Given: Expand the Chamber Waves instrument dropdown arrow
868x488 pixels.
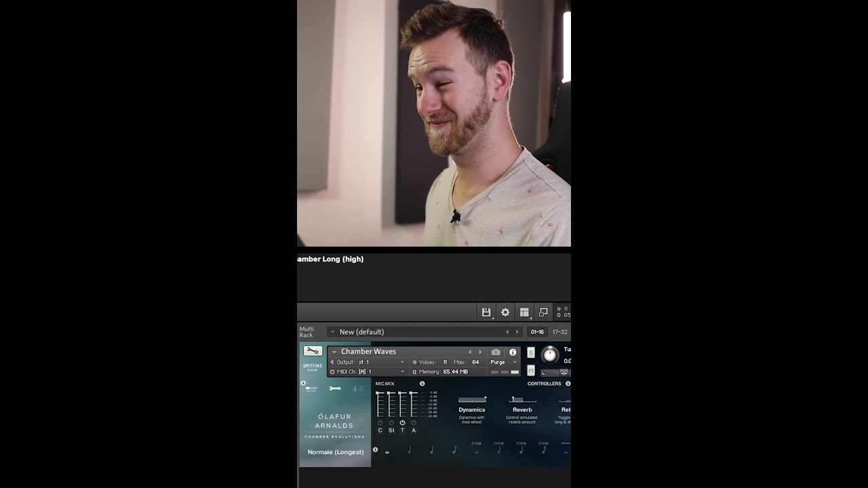Looking at the screenshot, I should coord(334,352).
